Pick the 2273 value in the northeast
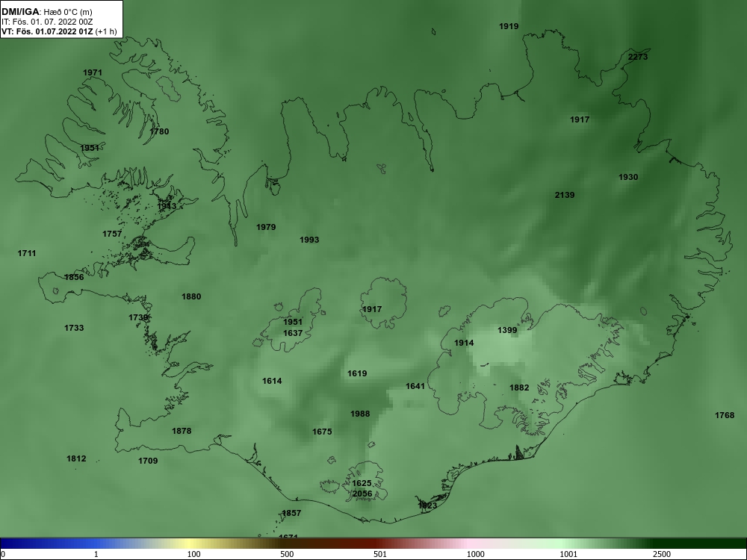The height and width of the screenshot is (560, 747). (x=638, y=57)
